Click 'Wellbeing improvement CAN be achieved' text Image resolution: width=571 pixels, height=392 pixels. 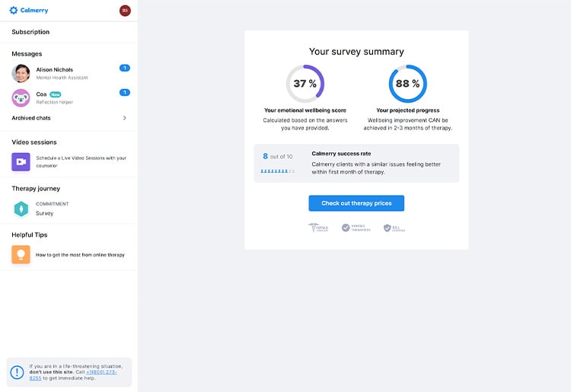[x=408, y=124]
